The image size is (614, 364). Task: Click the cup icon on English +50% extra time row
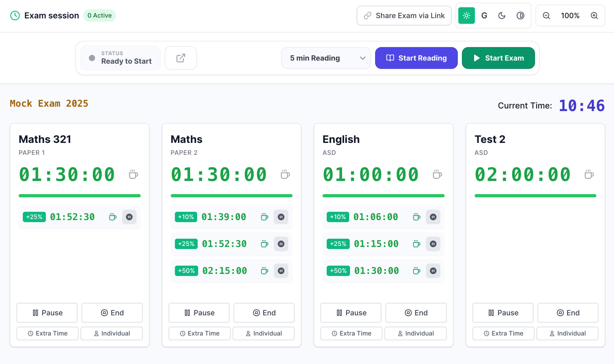416,271
